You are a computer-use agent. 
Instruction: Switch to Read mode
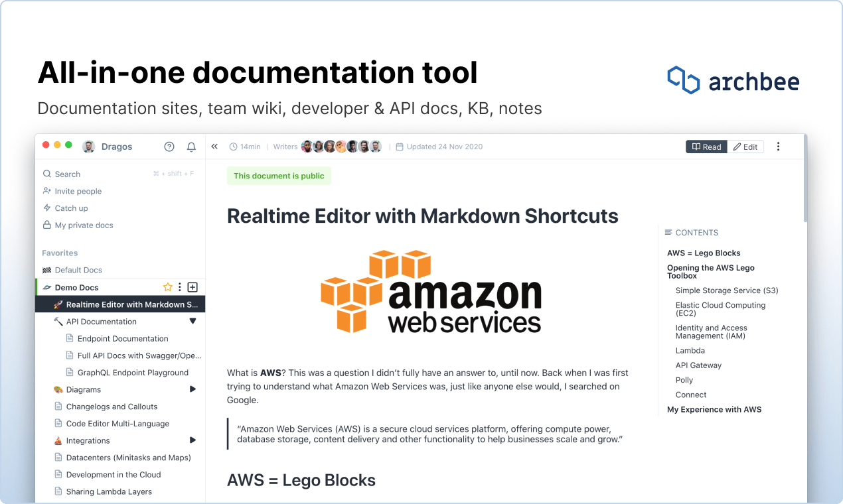pyautogui.click(x=706, y=147)
